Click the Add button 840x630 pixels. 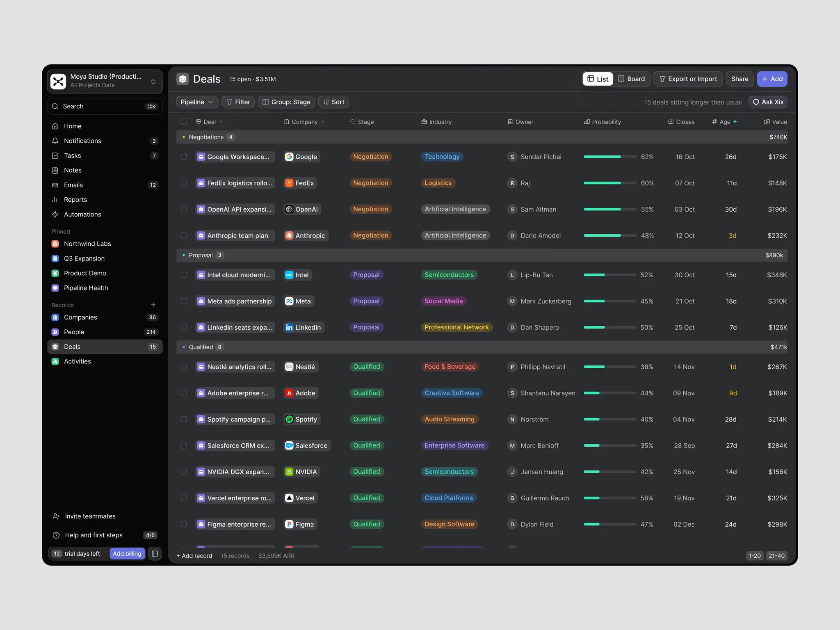(x=772, y=79)
